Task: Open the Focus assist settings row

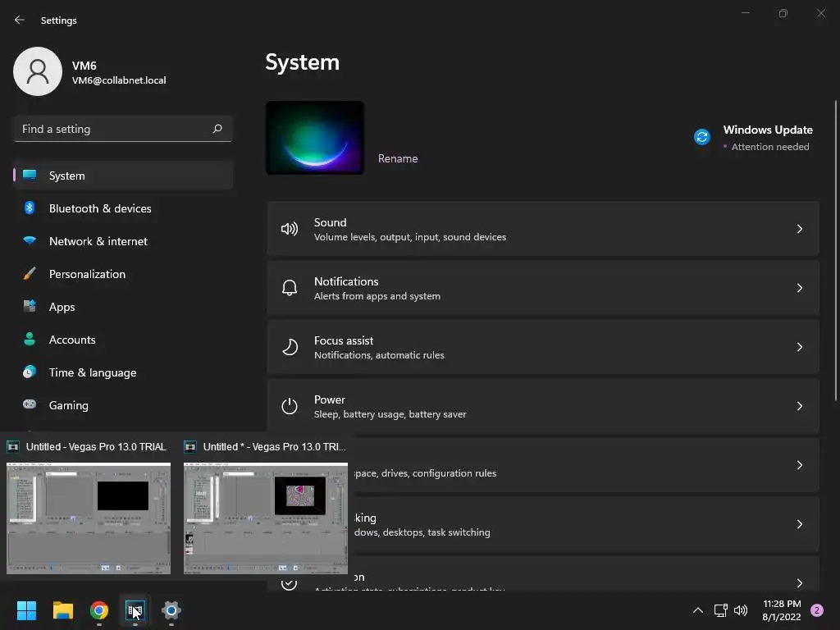Action: pos(543,347)
